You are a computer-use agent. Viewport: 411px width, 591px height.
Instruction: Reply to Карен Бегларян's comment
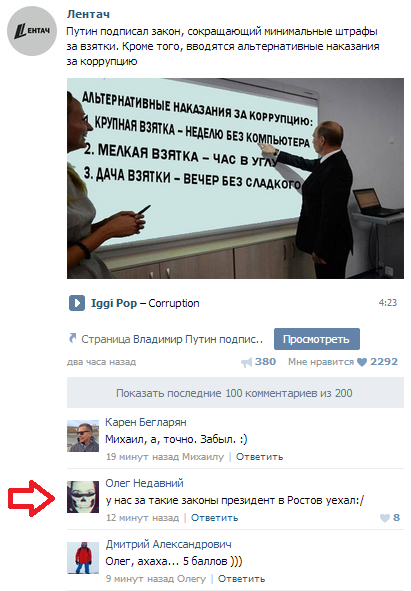259,457
